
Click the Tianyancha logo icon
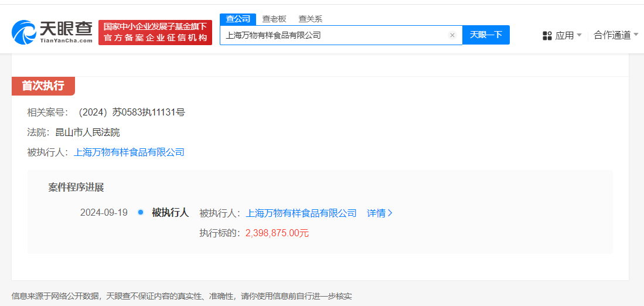(25, 33)
